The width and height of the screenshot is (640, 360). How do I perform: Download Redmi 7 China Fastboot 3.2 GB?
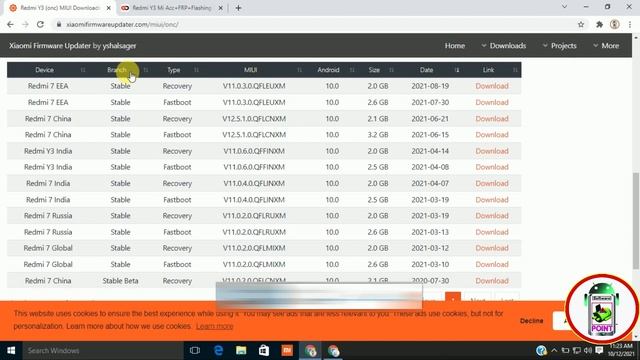492,135
